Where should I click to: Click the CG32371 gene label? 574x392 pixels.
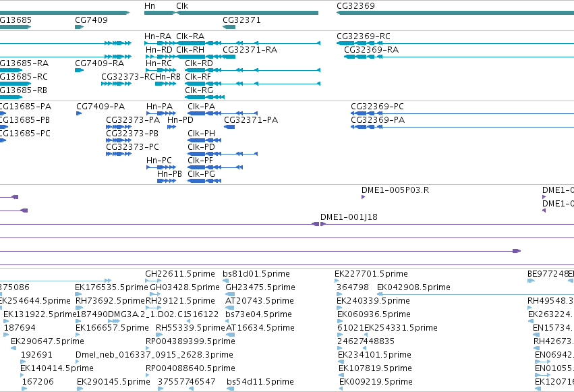click(241, 20)
